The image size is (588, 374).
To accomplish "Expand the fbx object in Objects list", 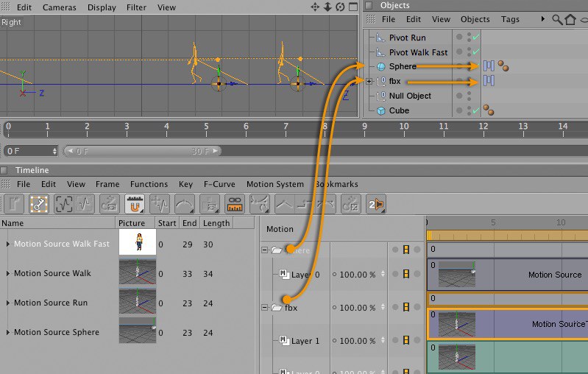I will [369, 81].
